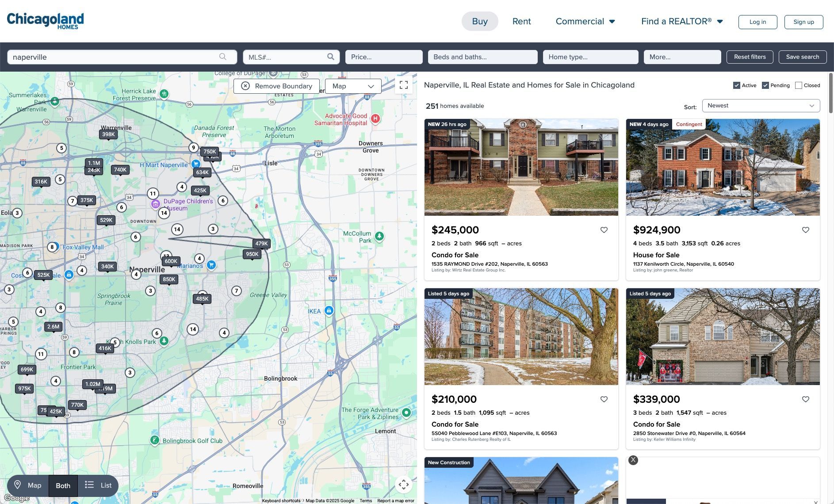
Task: Expand the Commercial dropdown in the navigation
Action: [585, 21]
